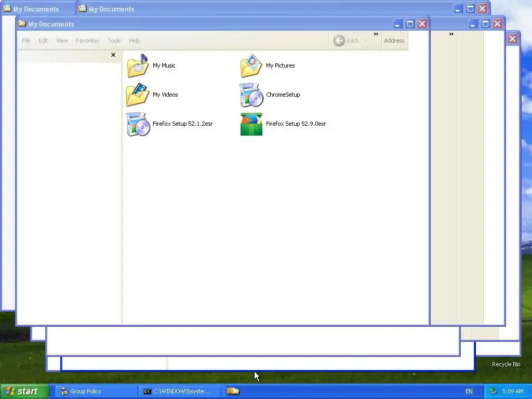Minimize the front My Documents window

pos(398,24)
